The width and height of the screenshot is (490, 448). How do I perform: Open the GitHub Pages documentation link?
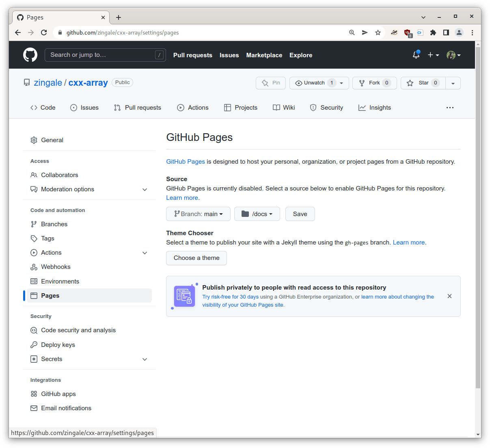186,162
